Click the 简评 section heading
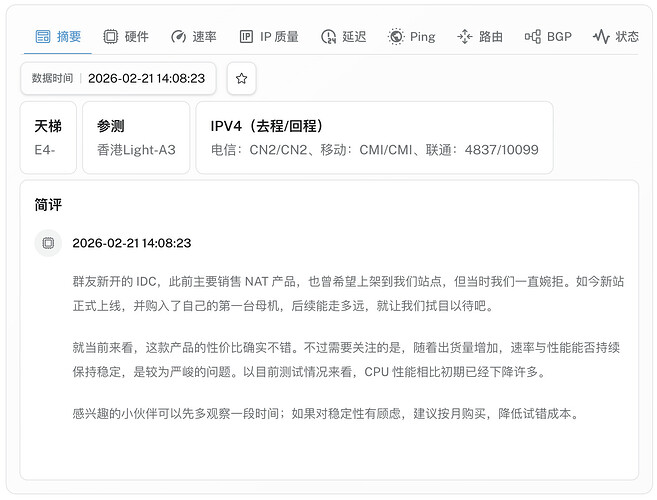657x500 pixels. click(x=48, y=205)
